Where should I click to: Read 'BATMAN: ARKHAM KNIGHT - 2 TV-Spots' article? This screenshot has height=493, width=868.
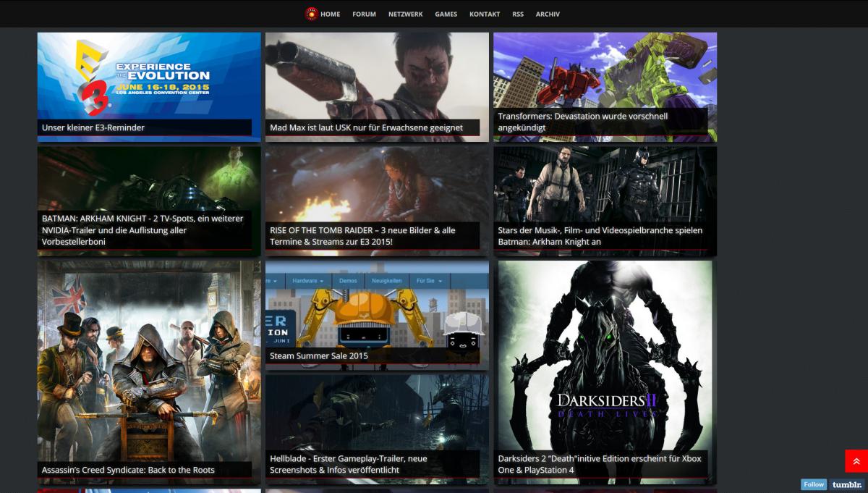pyautogui.click(x=142, y=230)
